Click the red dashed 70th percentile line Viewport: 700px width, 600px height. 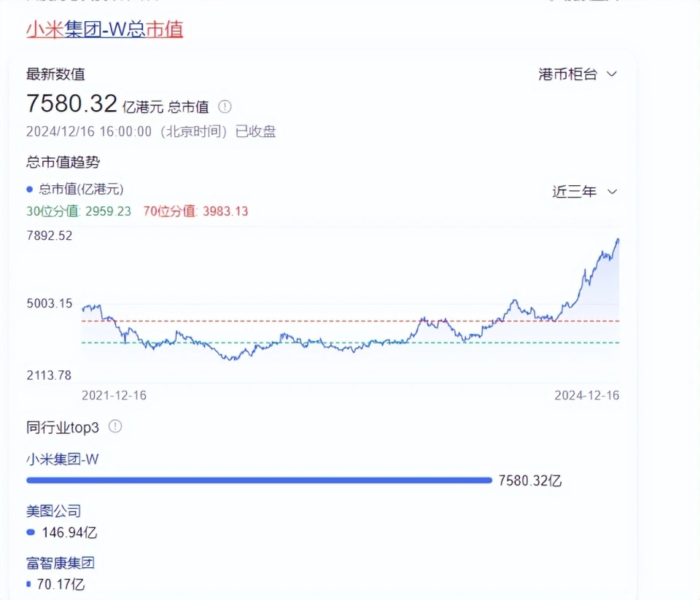pyautogui.click(x=292, y=321)
